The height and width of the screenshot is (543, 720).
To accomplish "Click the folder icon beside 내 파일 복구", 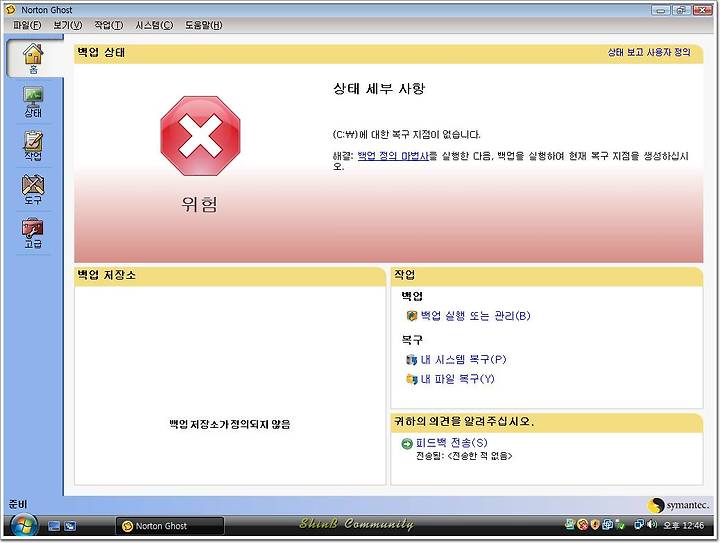I will 411,379.
